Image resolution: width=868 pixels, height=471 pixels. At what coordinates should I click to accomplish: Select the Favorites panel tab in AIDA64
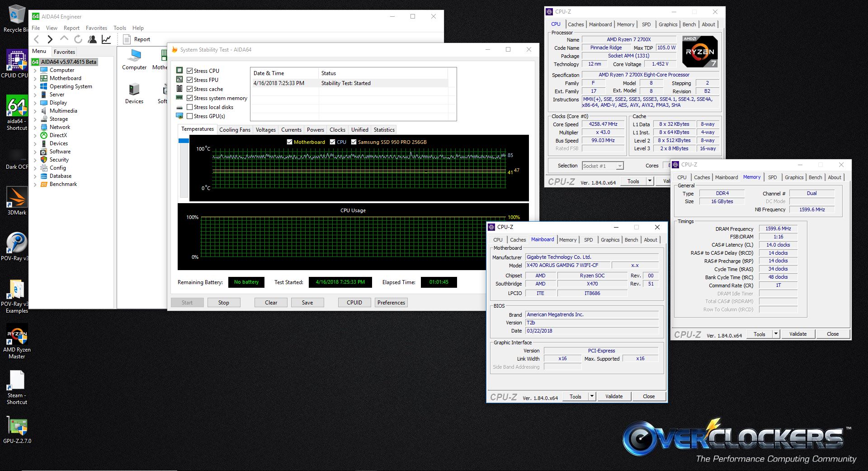pos(64,52)
